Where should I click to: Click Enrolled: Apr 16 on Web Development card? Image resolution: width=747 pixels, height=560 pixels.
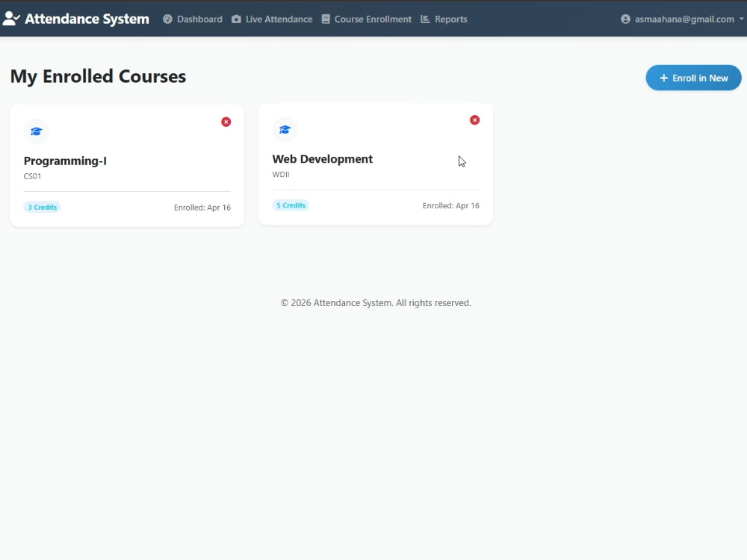click(x=451, y=206)
